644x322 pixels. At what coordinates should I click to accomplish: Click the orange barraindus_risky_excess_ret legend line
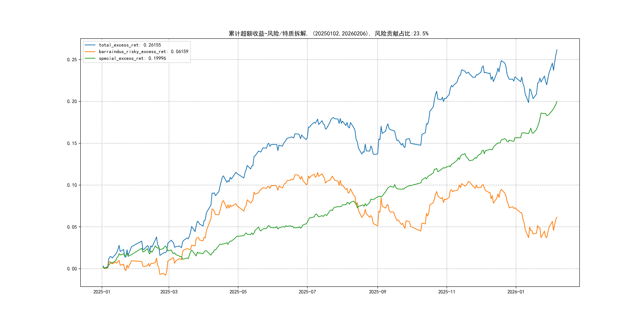click(x=90, y=52)
